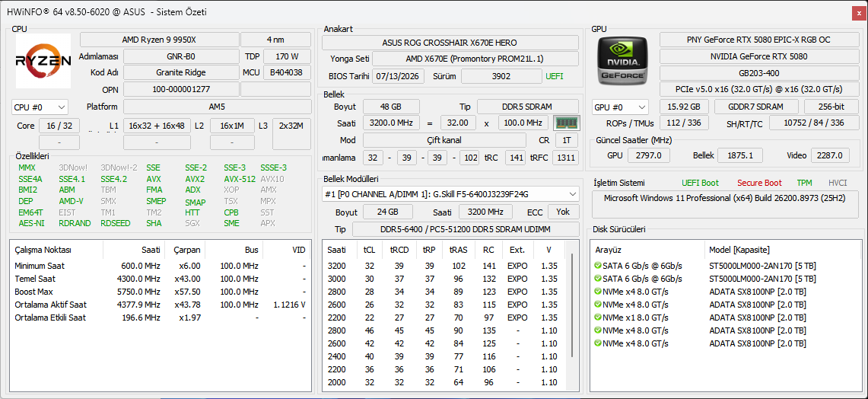Click the 1311 tRFC value
Viewport: 868px width, 399px height.
tap(566, 158)
